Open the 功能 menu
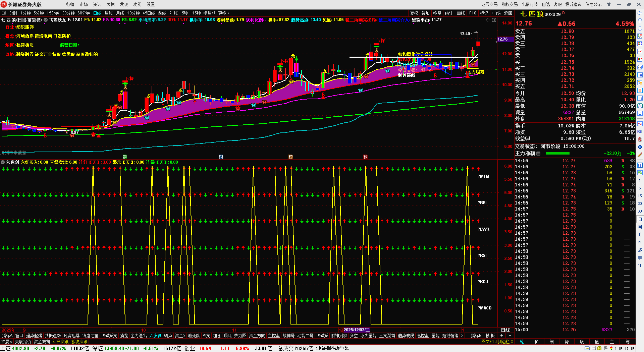This screenshot has height=352, width=644. click(x=138, y=4)
